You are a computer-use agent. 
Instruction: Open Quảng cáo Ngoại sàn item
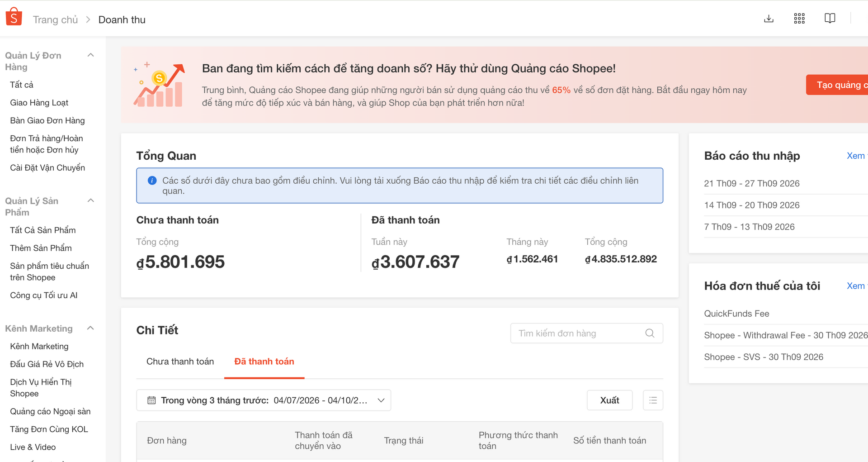click(x=50, y=411)
